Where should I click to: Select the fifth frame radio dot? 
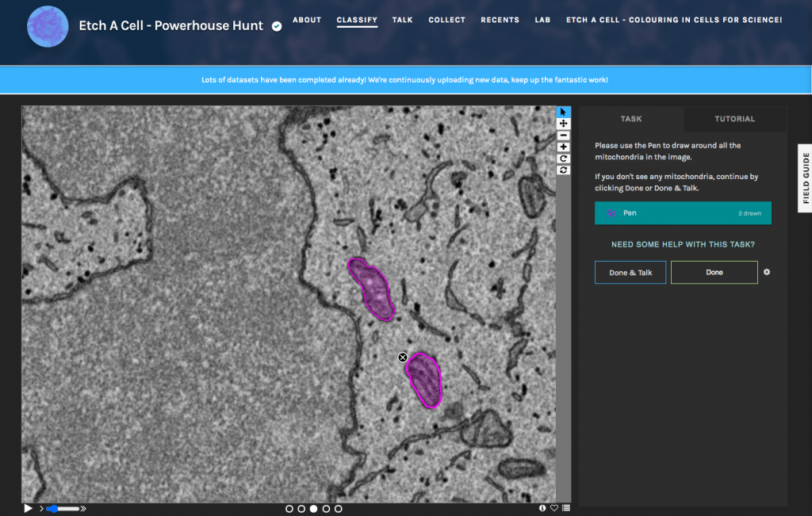(339, 509)
